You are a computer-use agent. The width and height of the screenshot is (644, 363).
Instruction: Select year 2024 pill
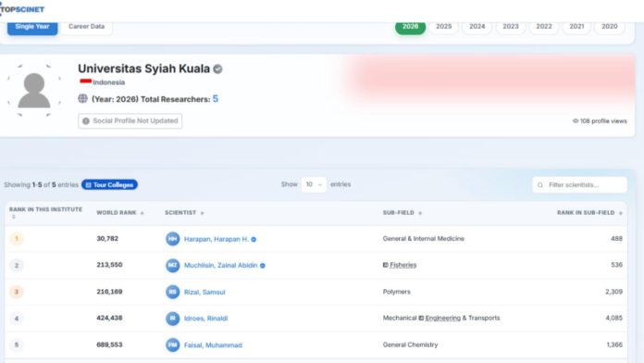pyautogui.click(x=477, y=27)
